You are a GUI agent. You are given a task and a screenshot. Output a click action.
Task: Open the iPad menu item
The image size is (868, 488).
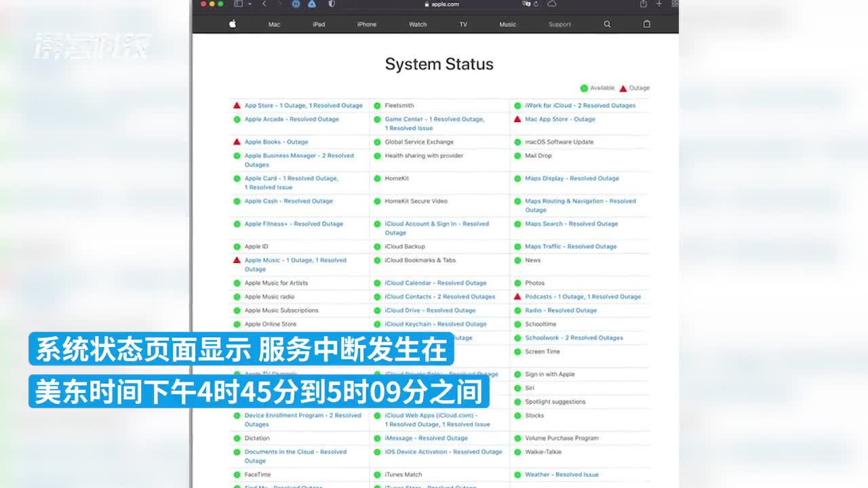click(319, 24)
